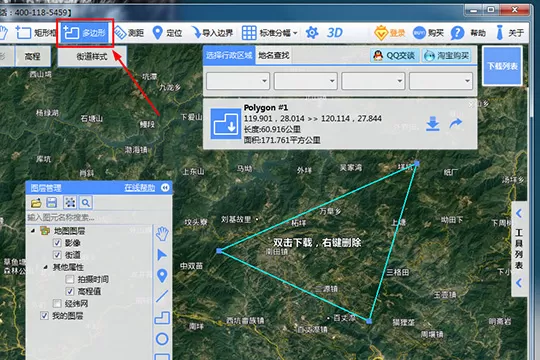540x360 pixels.
Task: Click the 淘宝购买 button
Action: pyautogui.click(x=447, y=55)
